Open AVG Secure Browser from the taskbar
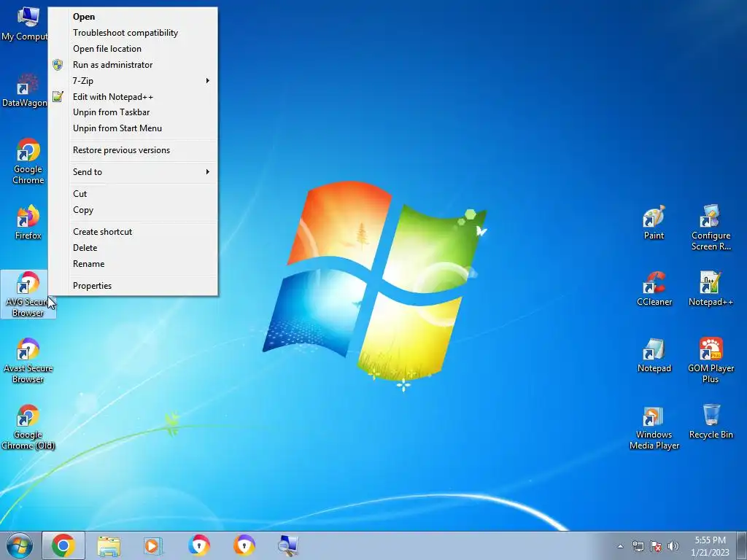The height and width of the screenshot is (560, 747). 198,545
